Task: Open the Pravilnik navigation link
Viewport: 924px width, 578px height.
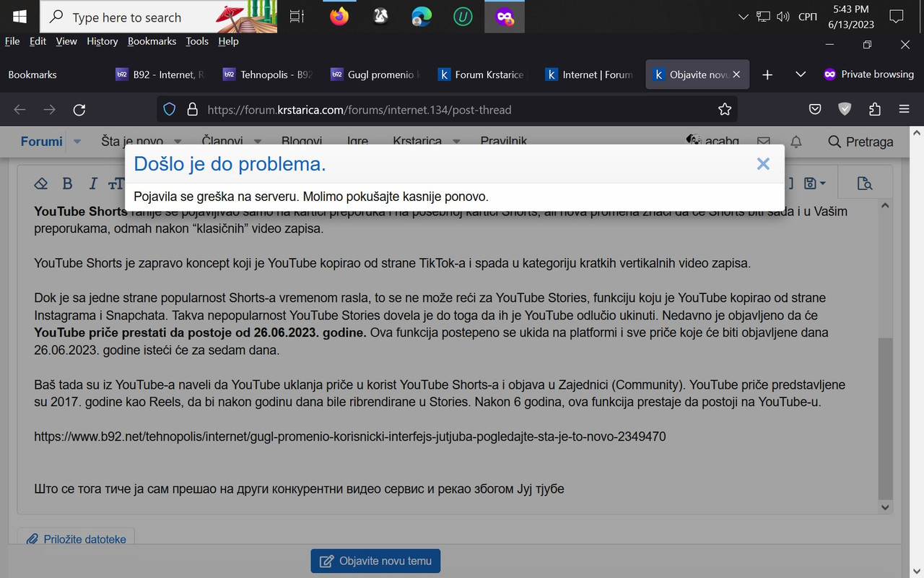Action: [504, 142]
